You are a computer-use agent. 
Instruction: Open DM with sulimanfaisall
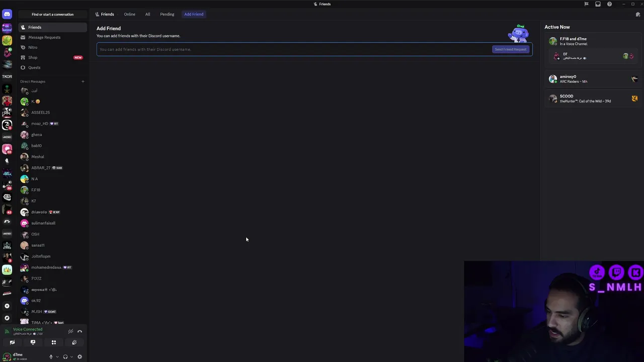pos(53,223)
